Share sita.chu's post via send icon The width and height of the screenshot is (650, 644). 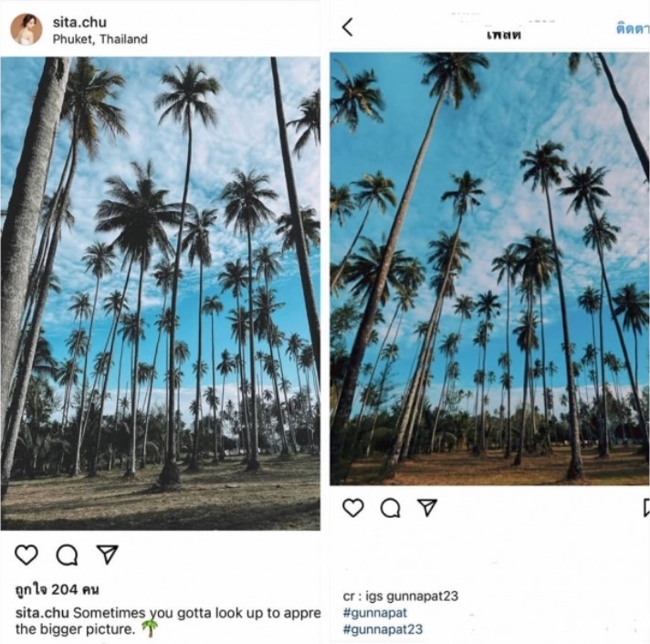(x=107, y=554)
